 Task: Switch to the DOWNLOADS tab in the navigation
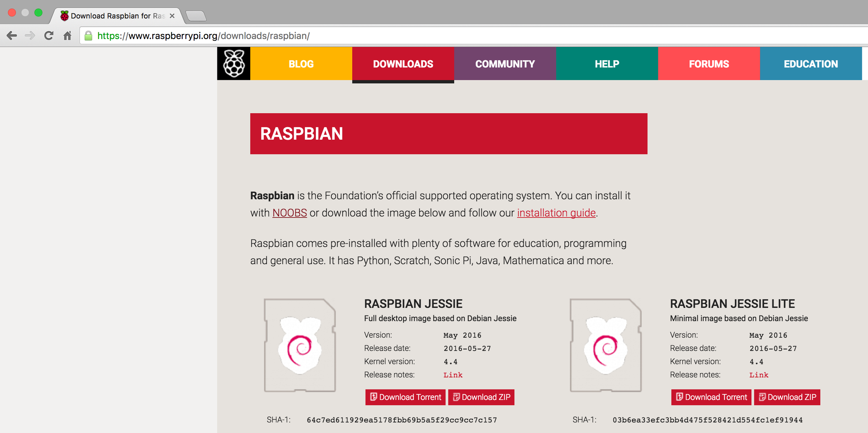(403, 64)
